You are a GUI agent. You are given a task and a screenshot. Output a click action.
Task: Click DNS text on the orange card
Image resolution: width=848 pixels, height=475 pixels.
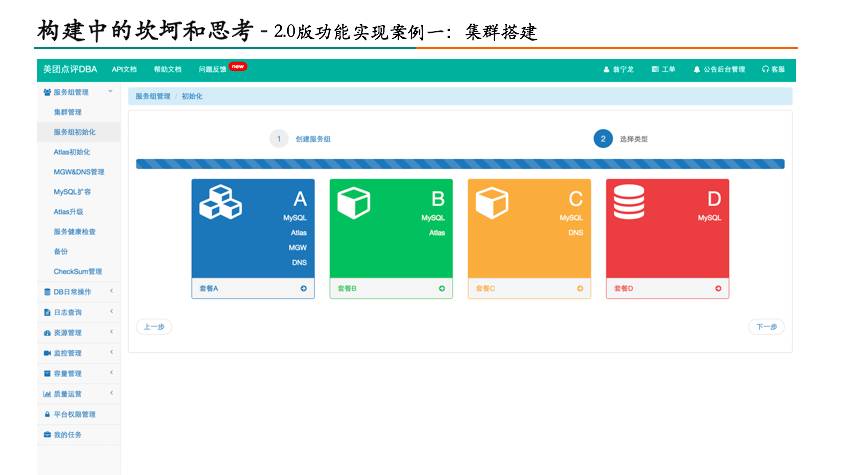click(575, 233)
